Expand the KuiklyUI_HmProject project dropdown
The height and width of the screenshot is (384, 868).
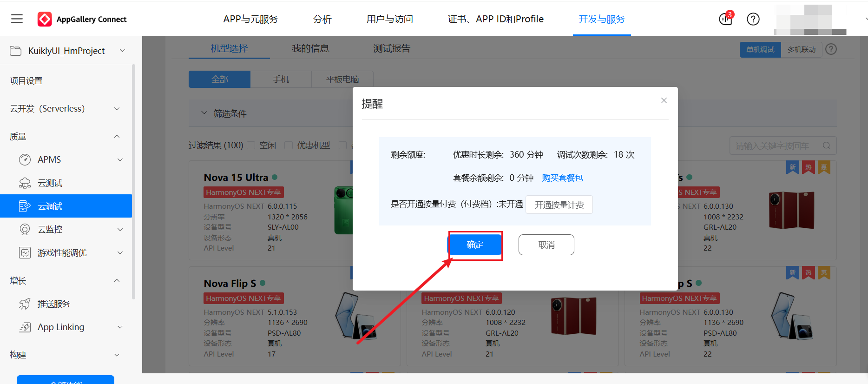pyautogui.click(x=123, y=50)
